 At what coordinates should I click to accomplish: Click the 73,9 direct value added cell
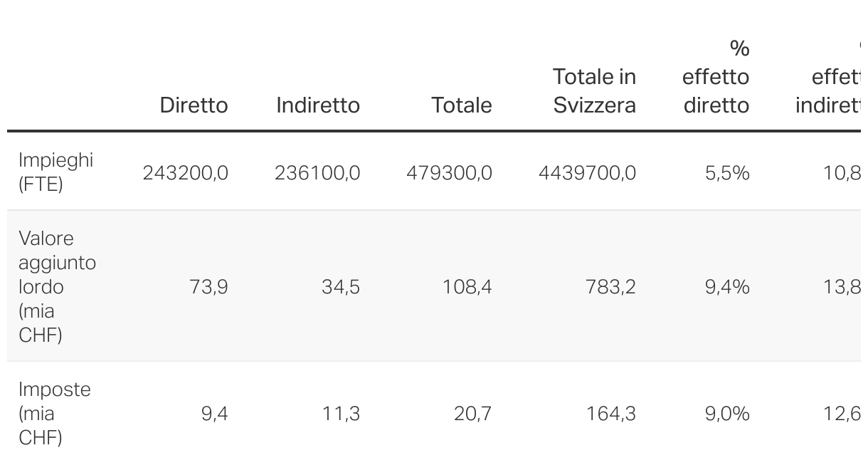tap(208, 287)
